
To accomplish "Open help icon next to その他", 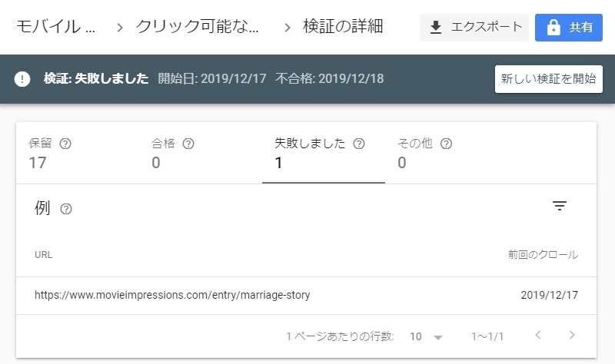I will tap(447, 144).
